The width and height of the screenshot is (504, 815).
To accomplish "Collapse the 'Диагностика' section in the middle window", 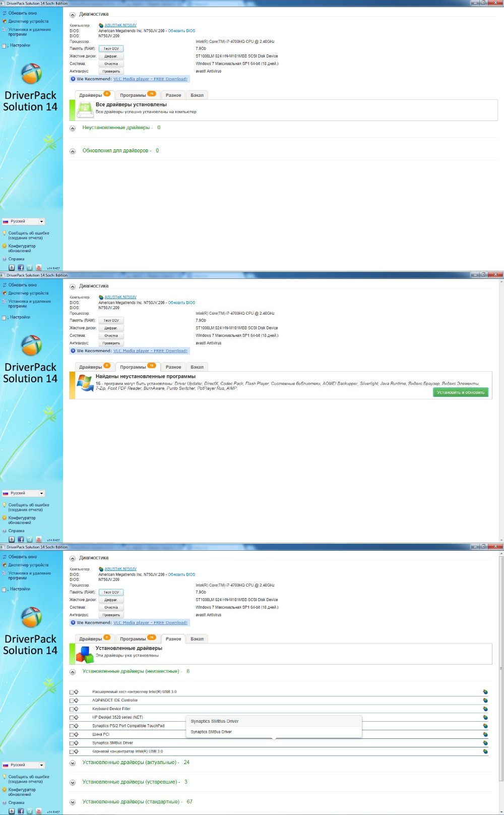I will [73, 286].
